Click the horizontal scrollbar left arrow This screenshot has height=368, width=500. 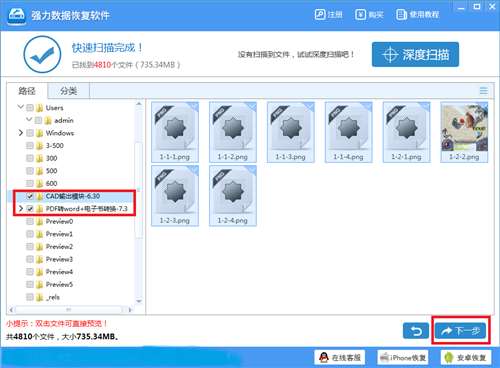(x=11, y=310)
